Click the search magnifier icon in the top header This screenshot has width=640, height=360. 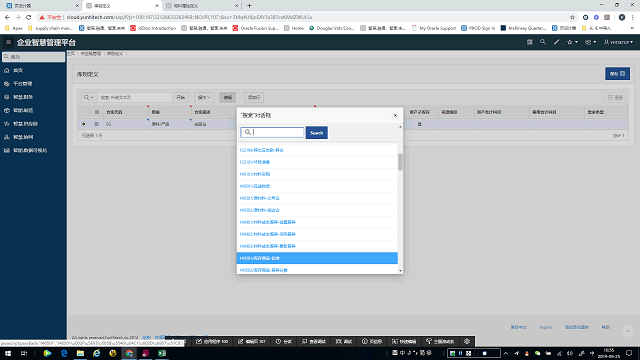542,42
